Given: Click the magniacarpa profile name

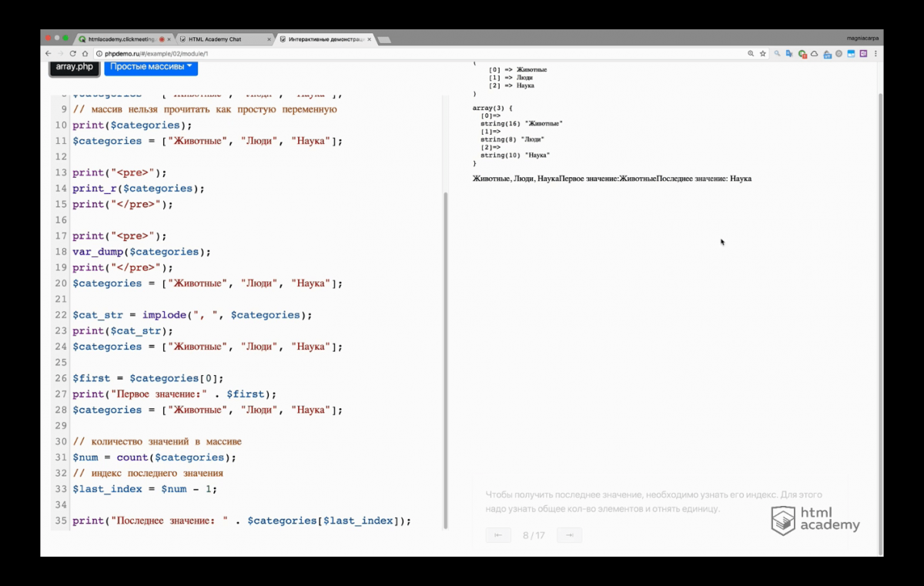Looking at the screenshot, I should (x=863, y=38).
